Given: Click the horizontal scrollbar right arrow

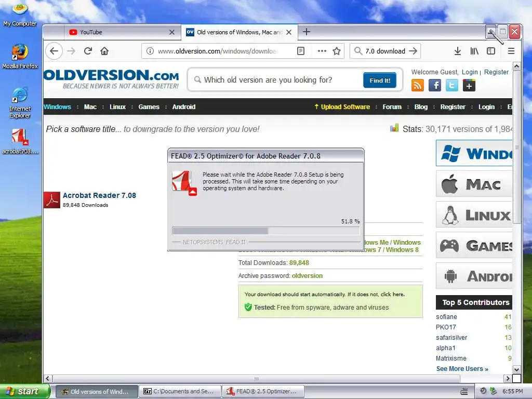Looking at the screenshot, I should coord(508,378).
